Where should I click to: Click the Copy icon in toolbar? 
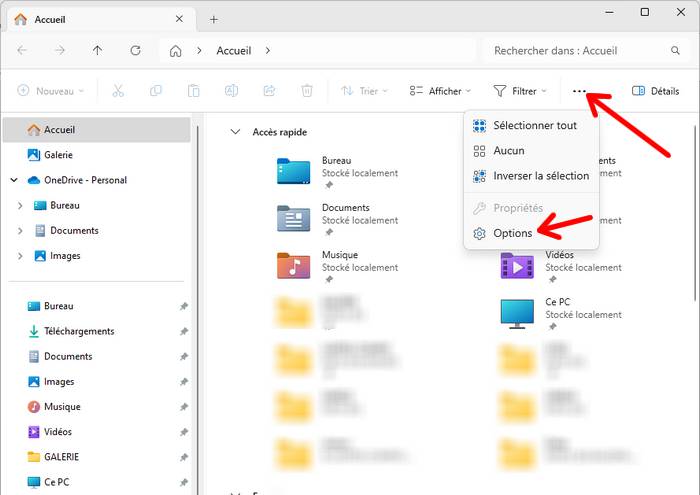[156, 91]
